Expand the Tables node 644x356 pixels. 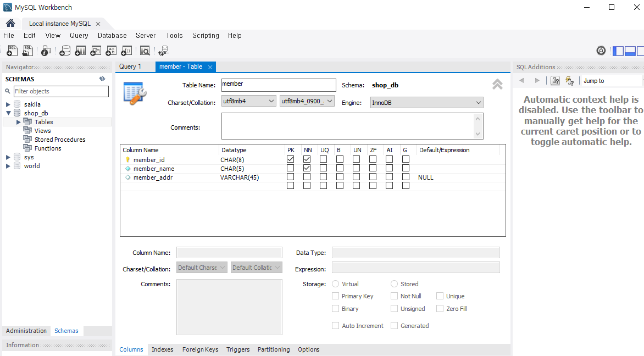[x=18, y=122]
